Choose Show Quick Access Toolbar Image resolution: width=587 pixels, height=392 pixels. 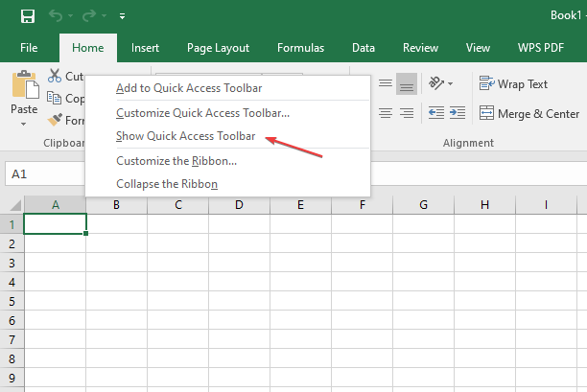tap(227, 136)
